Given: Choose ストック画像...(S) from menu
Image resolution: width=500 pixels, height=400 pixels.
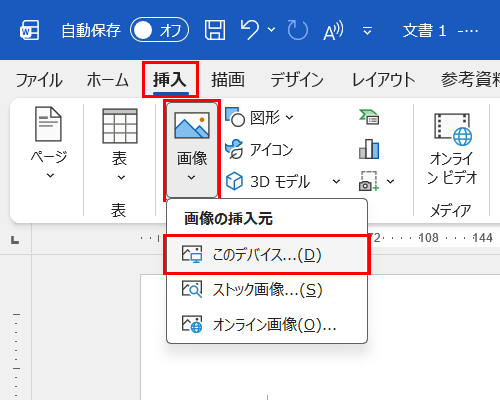Looking at the screenshot, I should click(267, 289).
